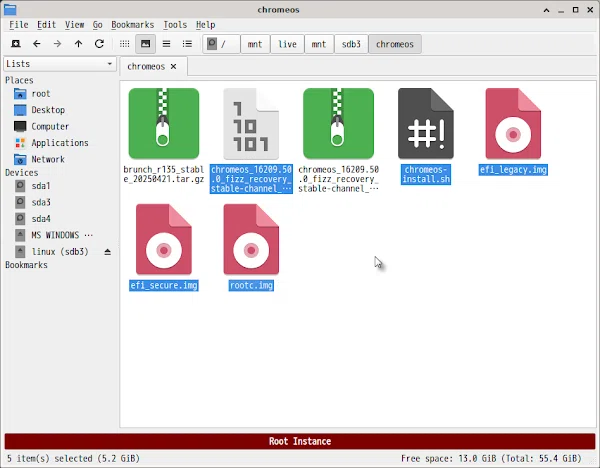Select brunch_r135 tar.gz archive icon
This screenshot has width=600, height=468.
click(164, 124)
